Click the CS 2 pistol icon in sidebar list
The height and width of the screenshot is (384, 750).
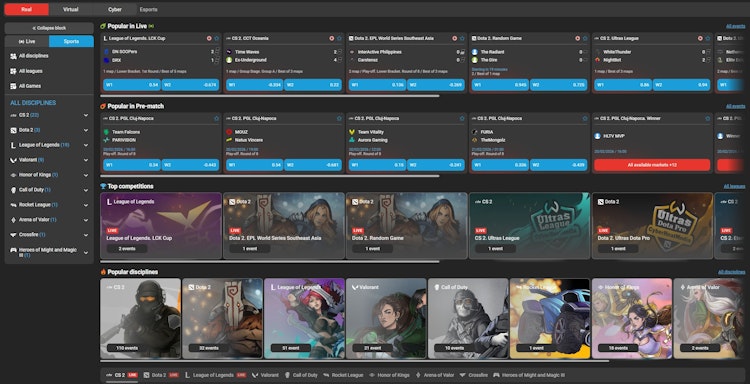13,115
